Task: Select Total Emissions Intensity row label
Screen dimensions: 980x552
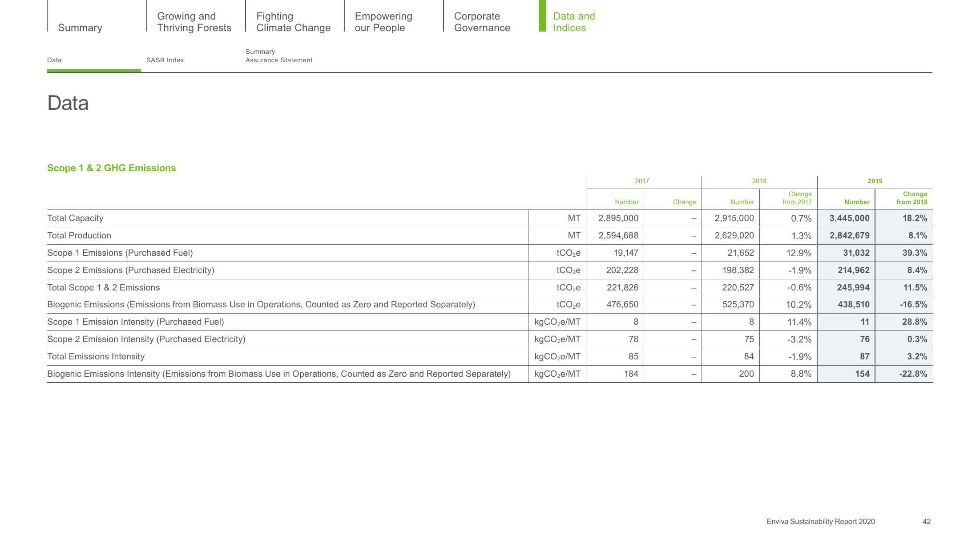Action: [x=96, y=357]
